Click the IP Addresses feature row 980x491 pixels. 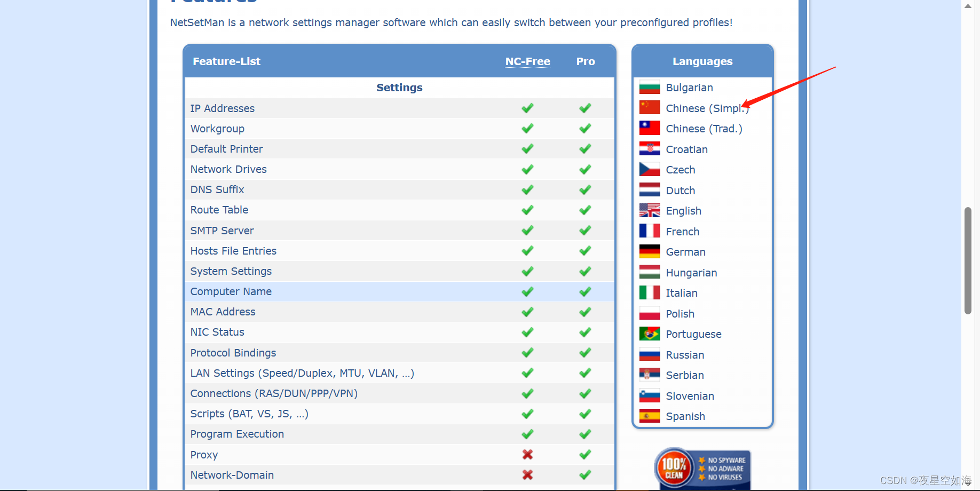(399, 108)
